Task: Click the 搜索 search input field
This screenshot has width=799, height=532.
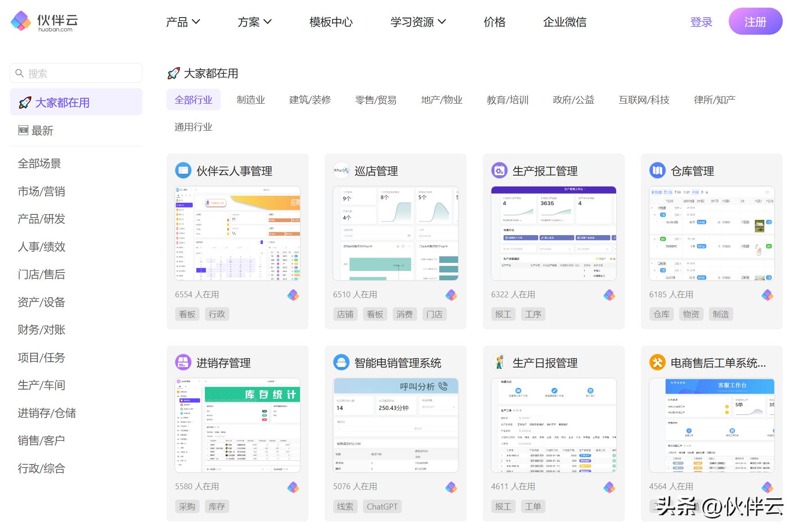Action: [76, 73]
